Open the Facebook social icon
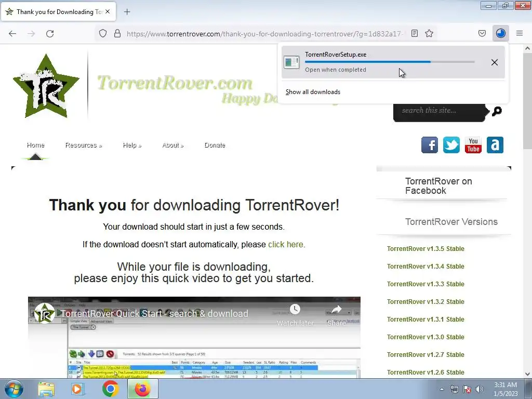The height and width of the screenshot is (399, 532). tap(430, 145)
